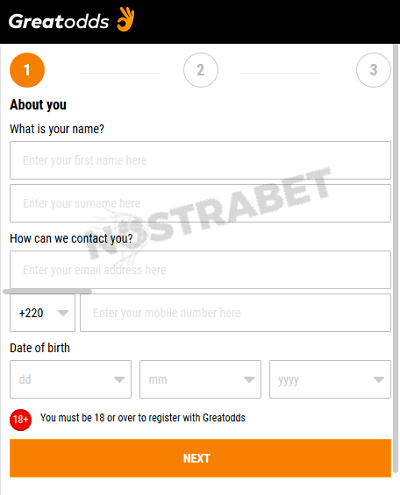Go to step 3 circle
This screenshot has height=495, width=400.
point(373,70)
